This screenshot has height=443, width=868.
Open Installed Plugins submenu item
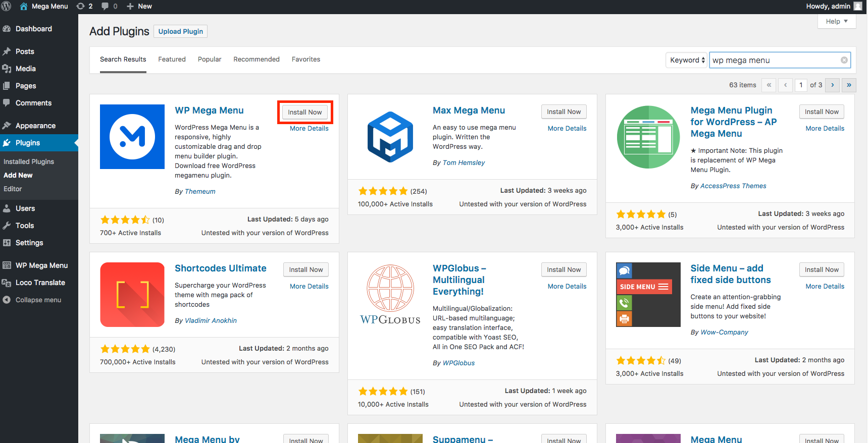click(29, 161)
